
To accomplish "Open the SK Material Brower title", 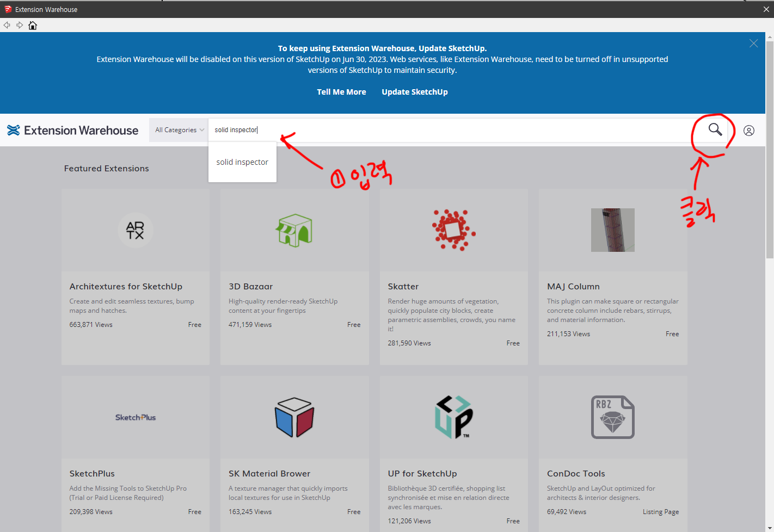I will pyautogui.click(x=269, y=474).
